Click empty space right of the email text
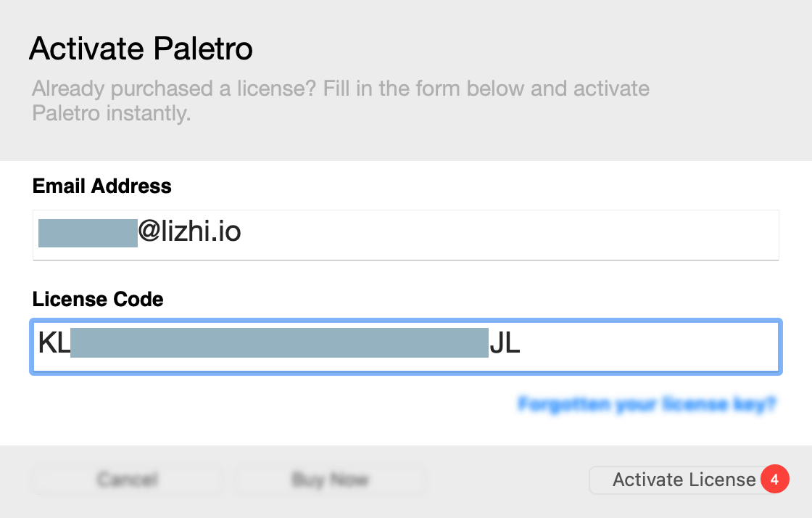 (507, 234)
